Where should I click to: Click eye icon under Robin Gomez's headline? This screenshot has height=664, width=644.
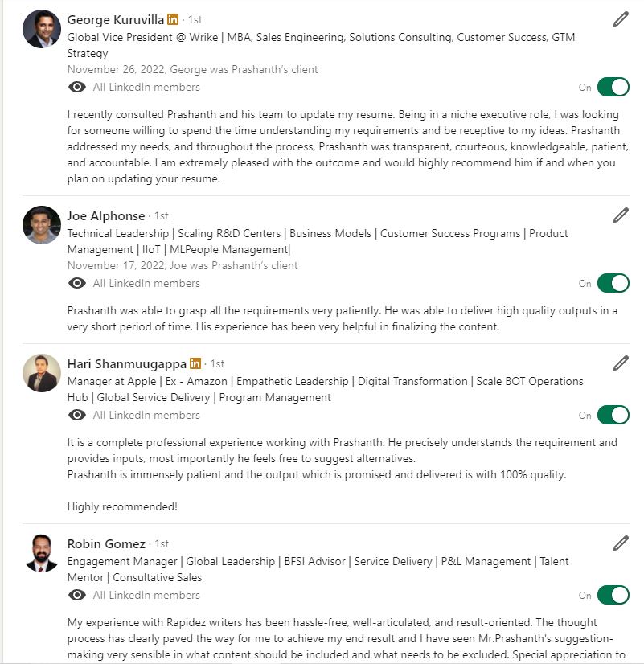coord(77,595)
